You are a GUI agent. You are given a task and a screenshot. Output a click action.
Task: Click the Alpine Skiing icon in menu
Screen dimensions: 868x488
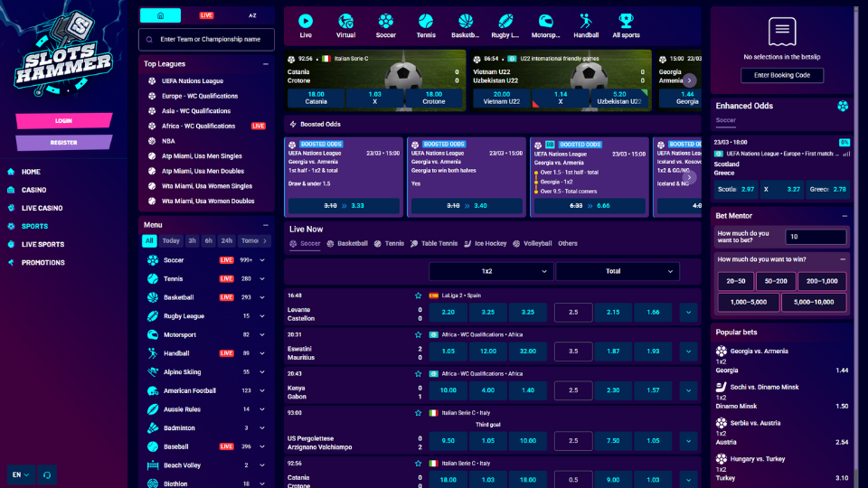(153, 371)
